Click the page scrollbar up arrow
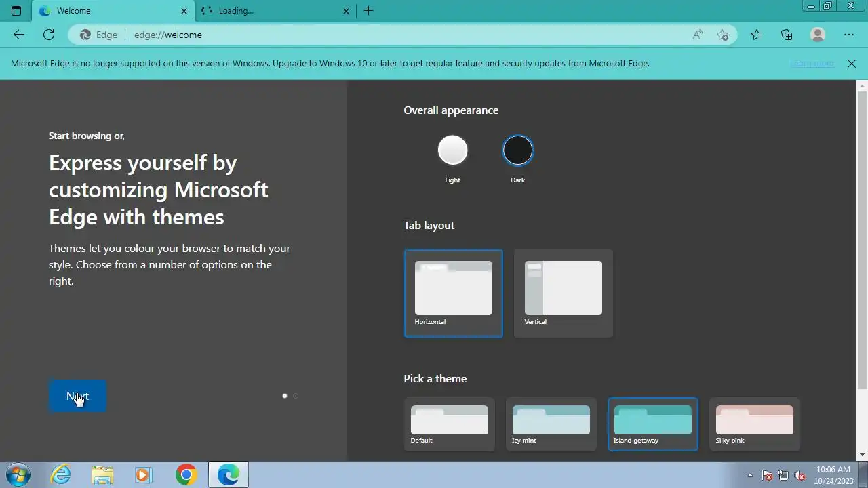Image resolution: width=868 pixels, height=488 pixels. click(x=863, y=86)
